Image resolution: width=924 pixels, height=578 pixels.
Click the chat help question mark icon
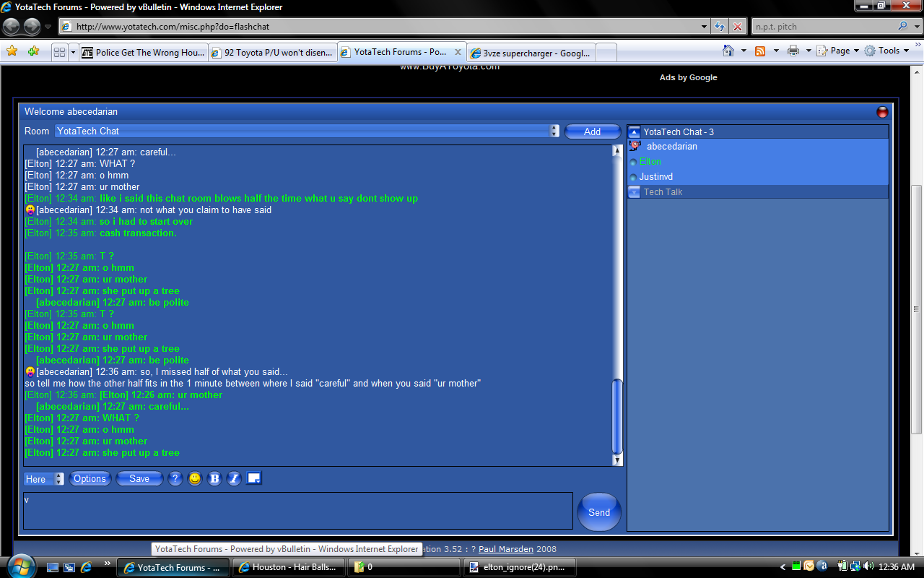[175, 478]
